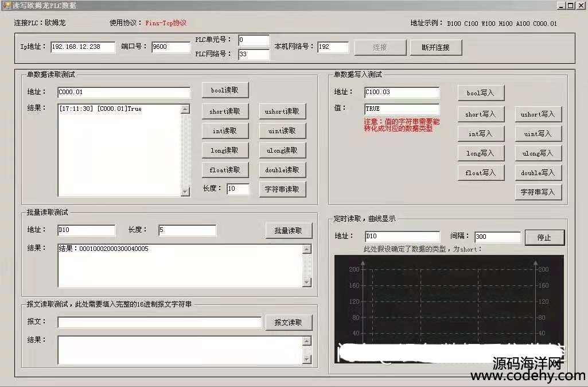Maximize the window
The width and height of the screenshot is (588, 387).
(570, 6)
